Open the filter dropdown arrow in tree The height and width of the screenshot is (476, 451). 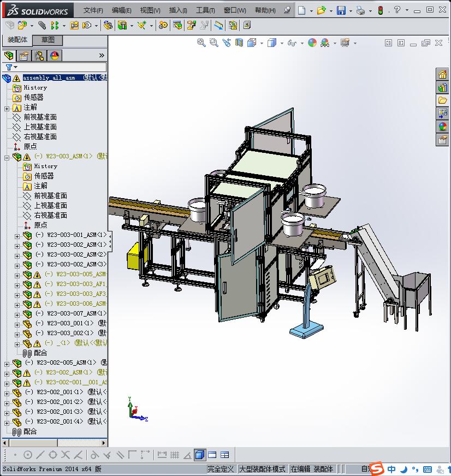click(x=15, y=67)
